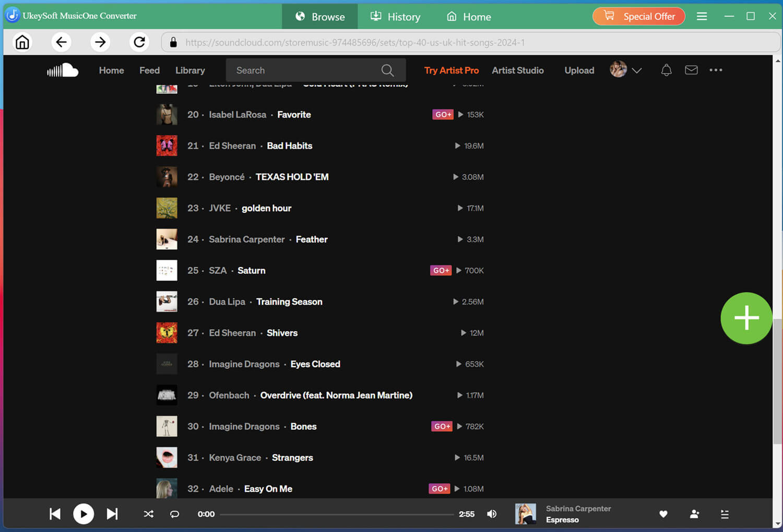This screenshot has width=783, height=532.
Task: Go forward with the right arrow button
Action: 100,42
